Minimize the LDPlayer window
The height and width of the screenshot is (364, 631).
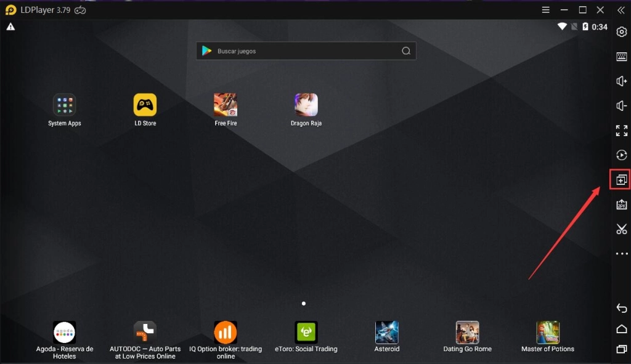[x=564, y=10]
